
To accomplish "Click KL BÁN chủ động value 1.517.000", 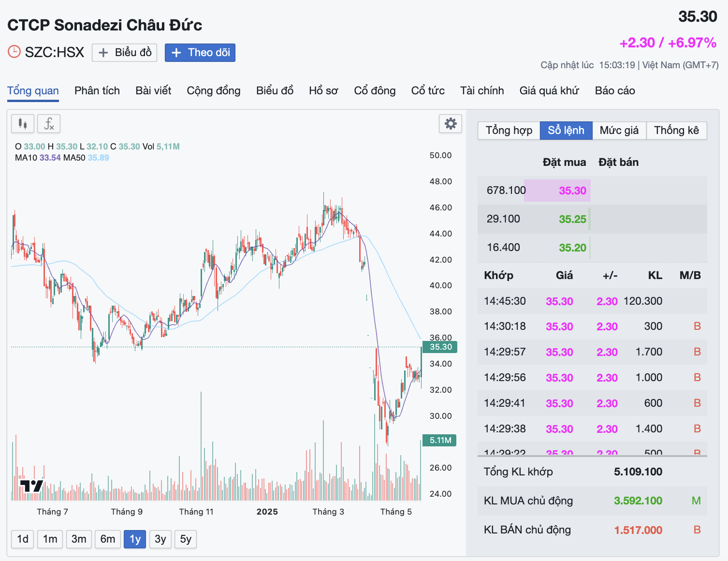I will pos(638,530).
